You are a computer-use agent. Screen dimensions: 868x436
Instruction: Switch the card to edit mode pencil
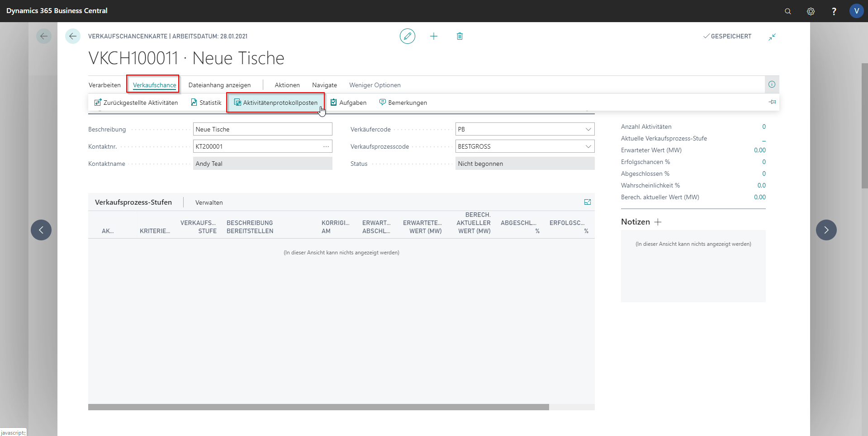pos(408,36)
